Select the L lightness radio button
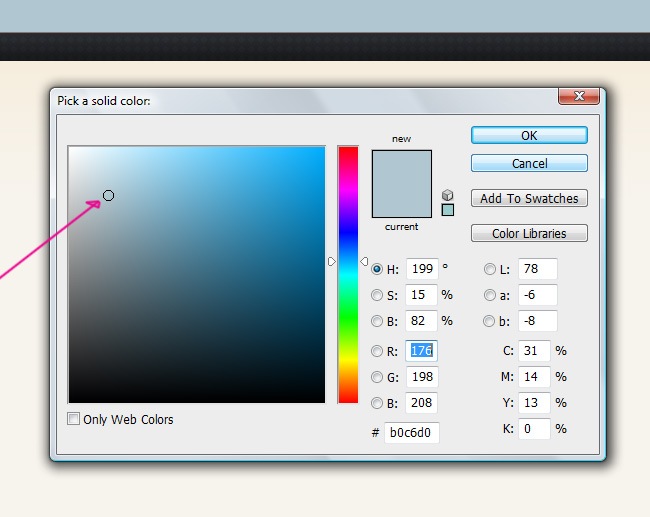The height and width of the screenshot is (517, 650). coord(490,268)
